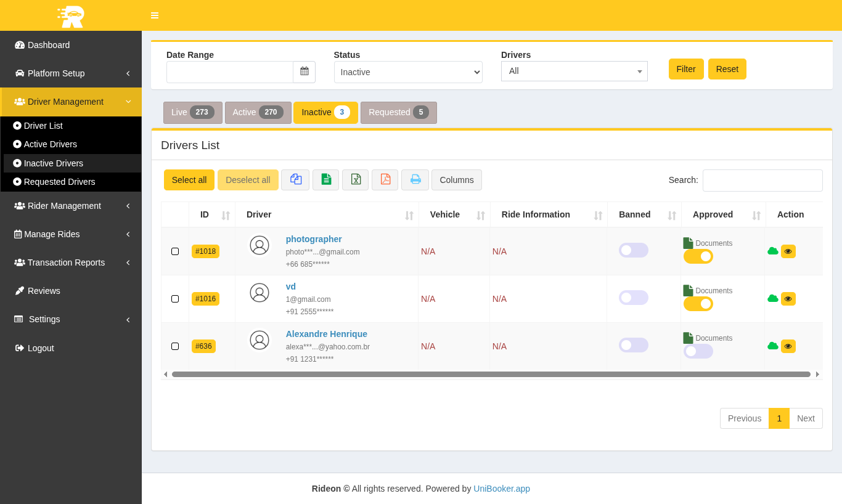The image size is (842, 504).
Task: Check the row checkbox for driver #1016
Action: 175,299
